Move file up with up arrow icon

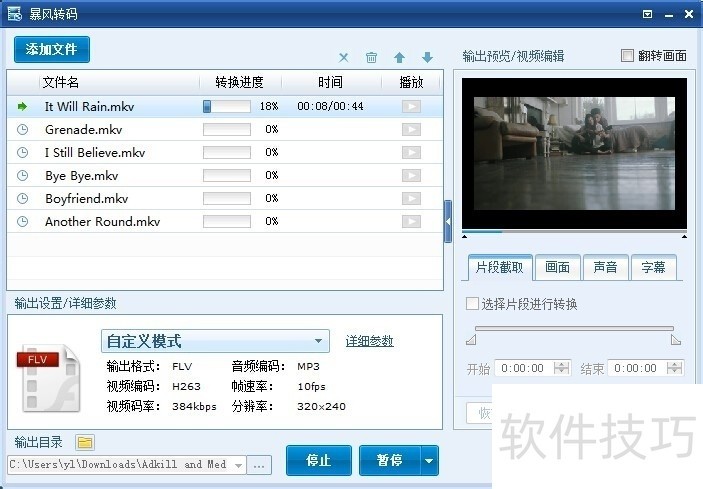tap(399, 57)
